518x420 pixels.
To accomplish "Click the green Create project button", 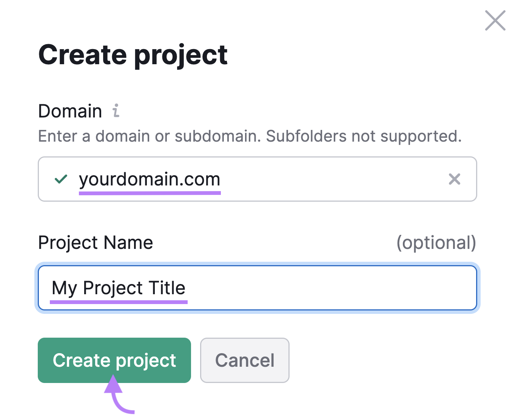I will (x=114, y=360).
